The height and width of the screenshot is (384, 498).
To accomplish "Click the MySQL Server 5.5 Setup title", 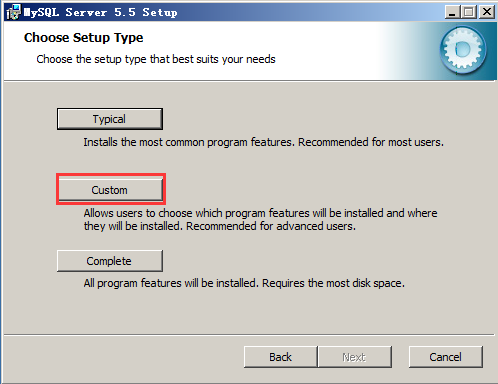I will pos(101,13).
